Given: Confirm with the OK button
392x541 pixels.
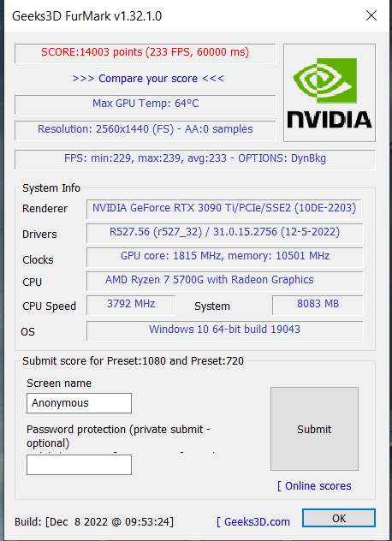Looking at the screenshot, I should point(339,518).
